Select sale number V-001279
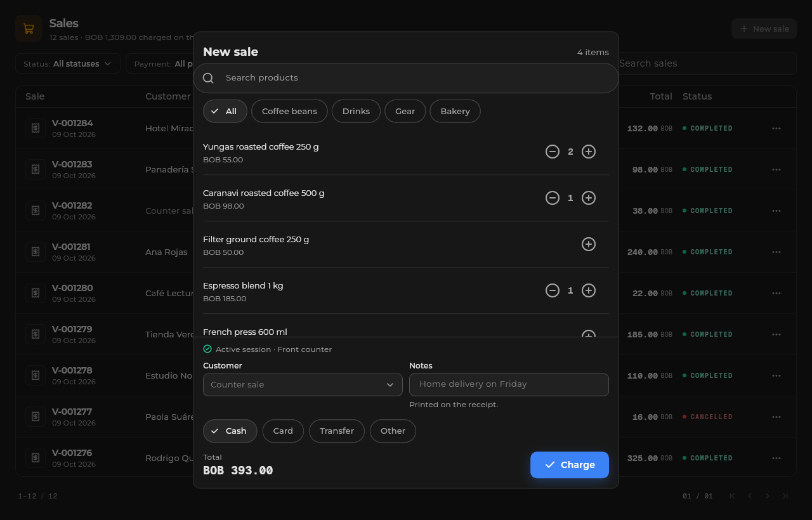The width and height of the screenshot is (812, 520). point(72,329)
